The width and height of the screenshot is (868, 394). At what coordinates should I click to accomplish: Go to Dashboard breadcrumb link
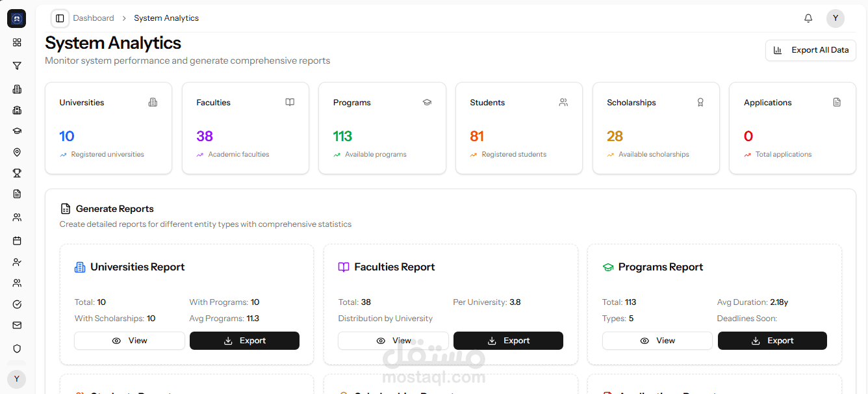click(x=94, y=18)
